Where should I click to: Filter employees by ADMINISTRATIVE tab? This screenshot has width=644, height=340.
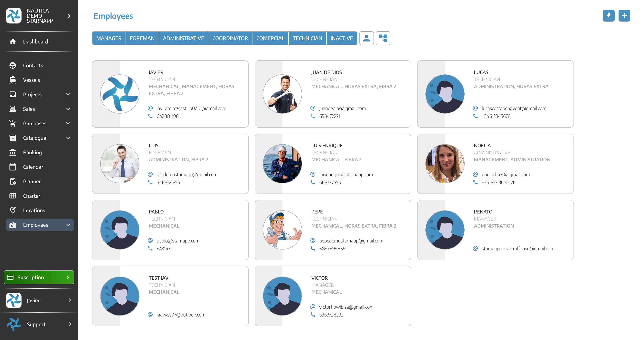click(x=184, y=38)
